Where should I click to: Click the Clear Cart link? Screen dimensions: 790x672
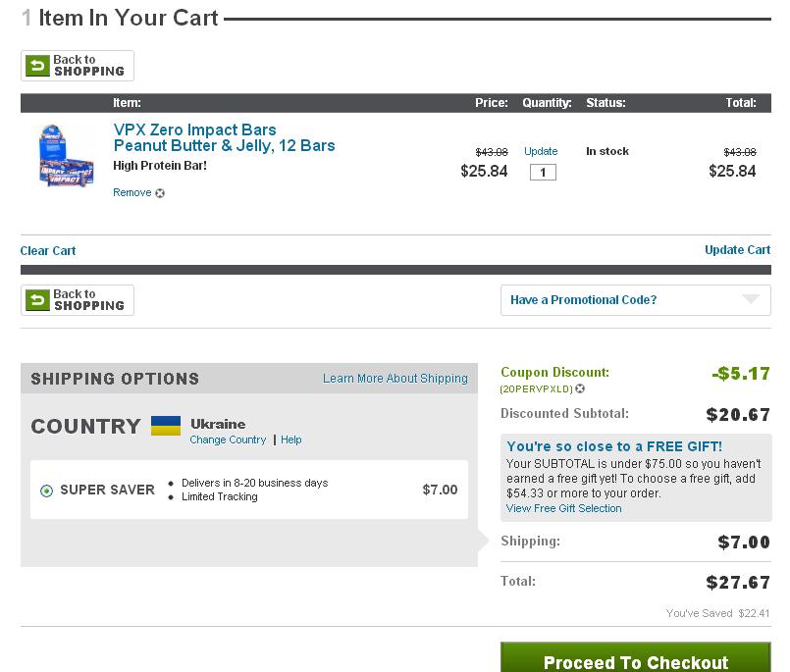pos(48,251)
